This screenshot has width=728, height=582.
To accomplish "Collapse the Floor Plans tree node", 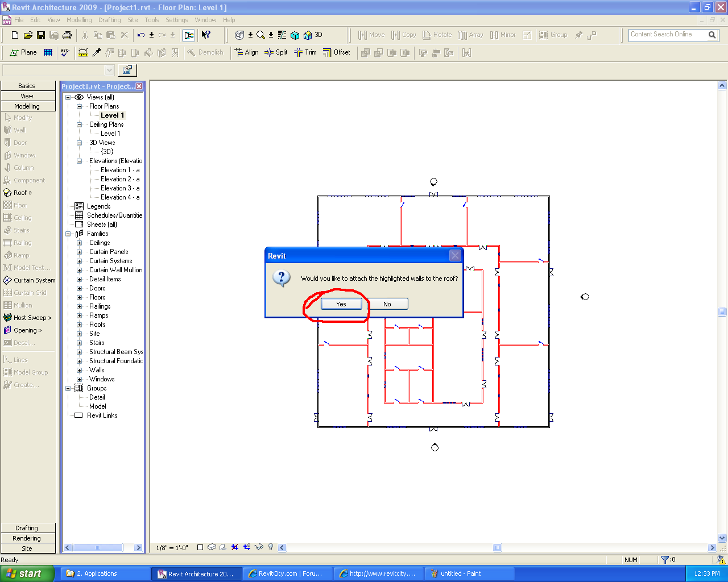I will (x=80, y=106).
